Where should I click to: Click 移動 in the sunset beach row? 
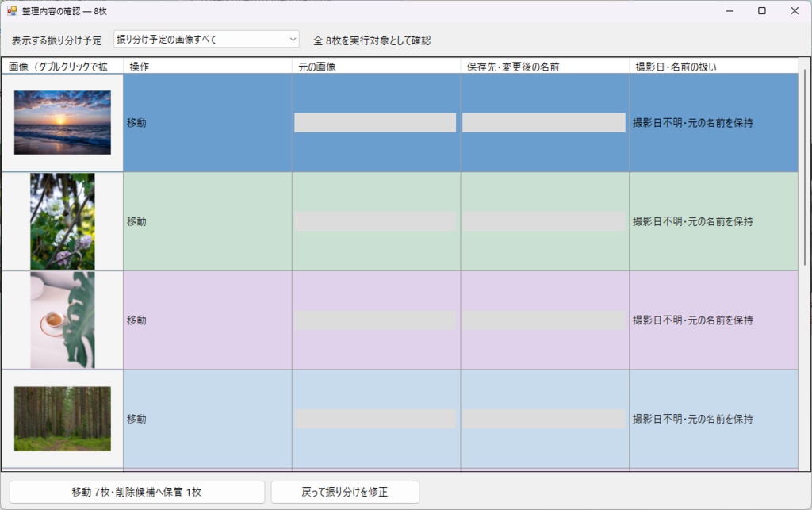[136, 123]
